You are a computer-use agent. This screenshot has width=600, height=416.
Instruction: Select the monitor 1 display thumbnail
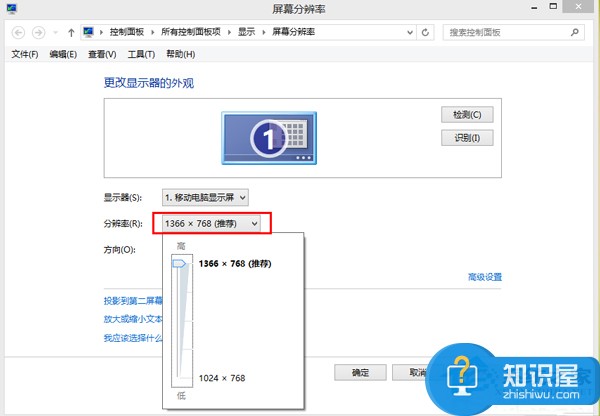coord(269,138)
